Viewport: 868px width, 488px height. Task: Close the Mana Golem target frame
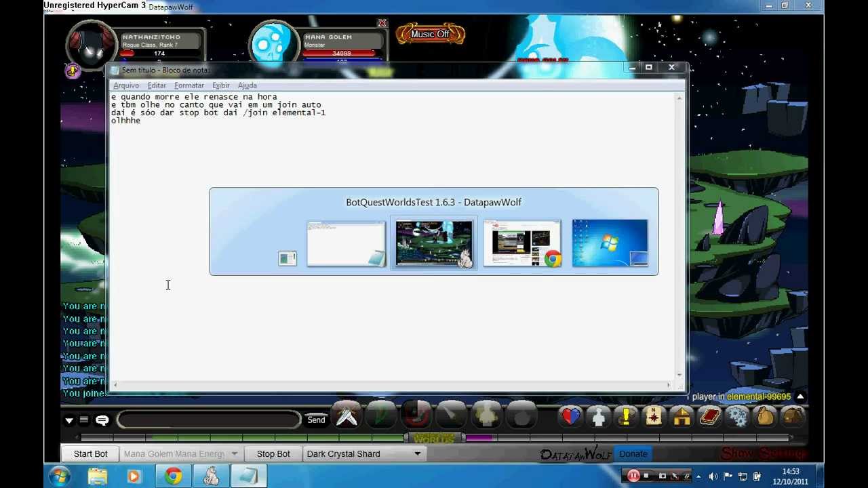tap(382, 24)
